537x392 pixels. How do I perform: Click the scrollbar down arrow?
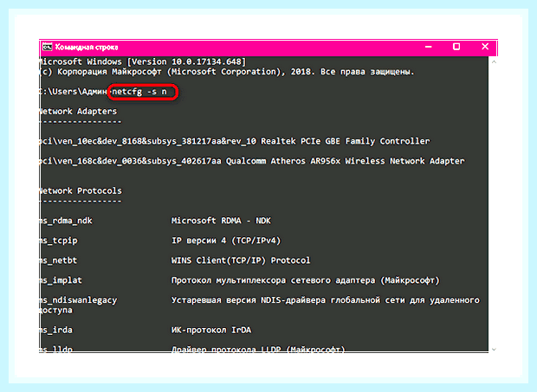click(494, 350)
